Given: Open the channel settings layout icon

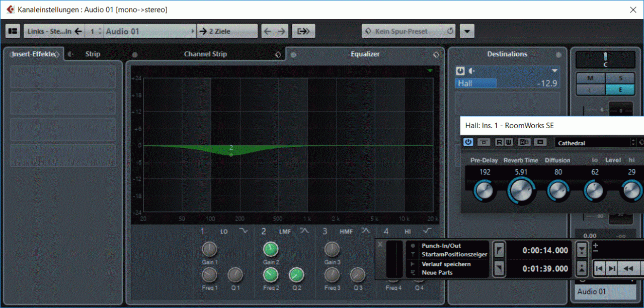Looking at the screenshot, I should tap(13, 31).
